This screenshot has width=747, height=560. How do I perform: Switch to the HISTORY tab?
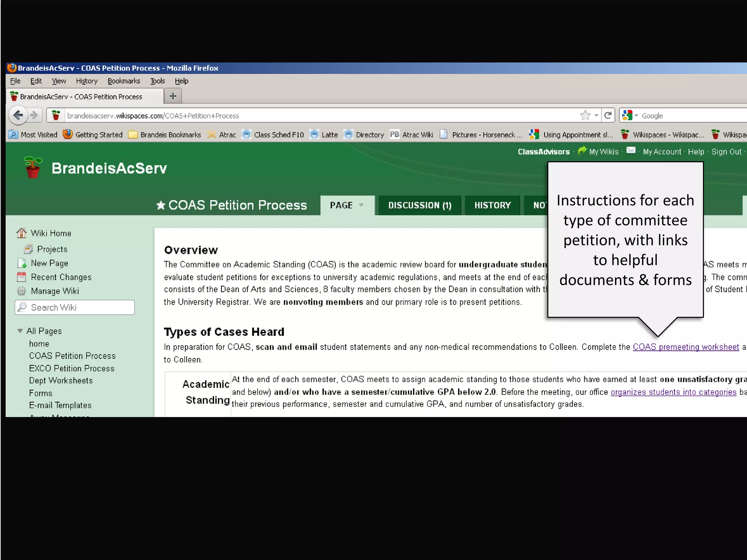click(492, 205)
